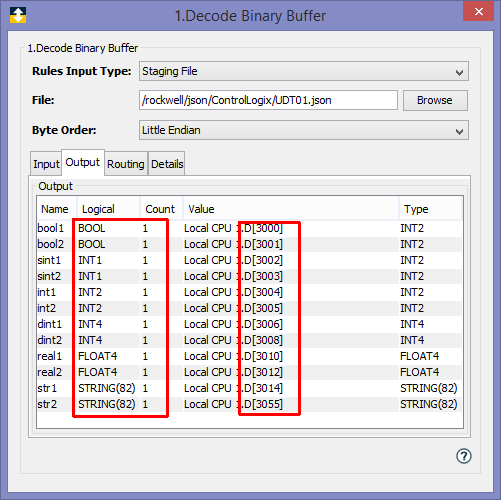Click the Browse button

click(435, 100)
